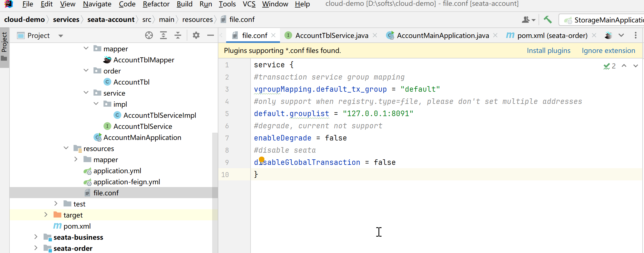The width and height of the screenshot is (644, 253).
Task: Open the Build menu
Action: point(185,4)
